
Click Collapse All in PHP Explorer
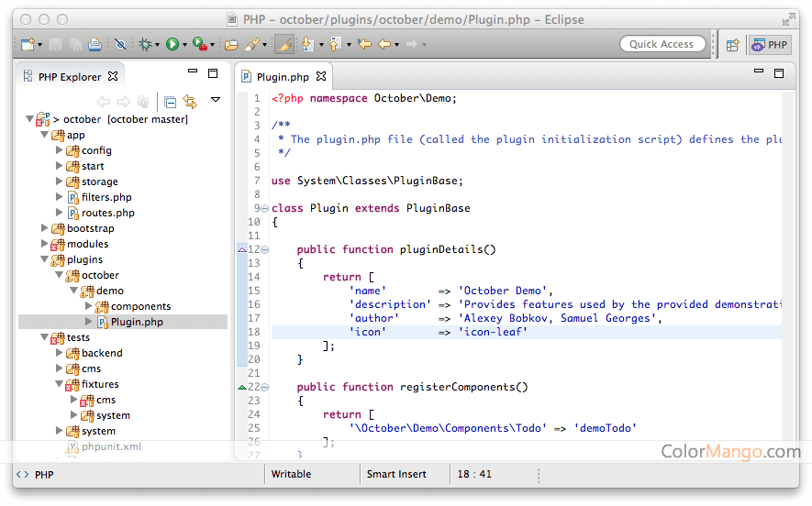(x=170, y=103)
